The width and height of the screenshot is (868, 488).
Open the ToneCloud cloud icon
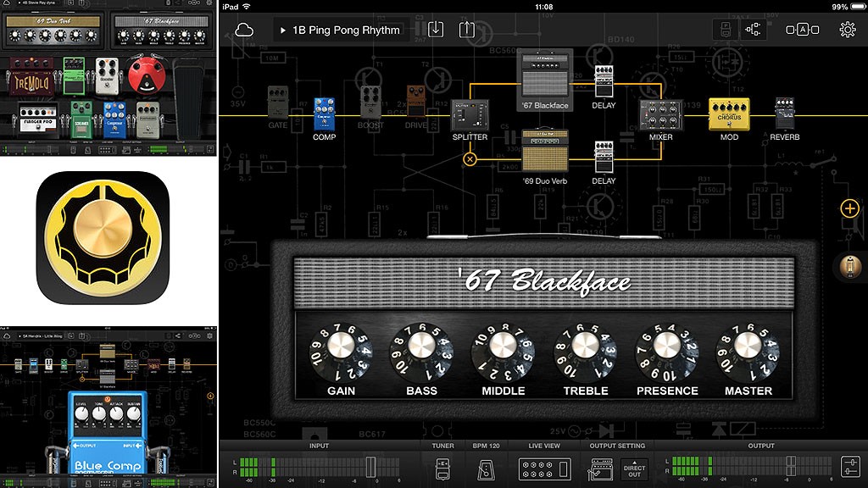[x=244, y=30]
